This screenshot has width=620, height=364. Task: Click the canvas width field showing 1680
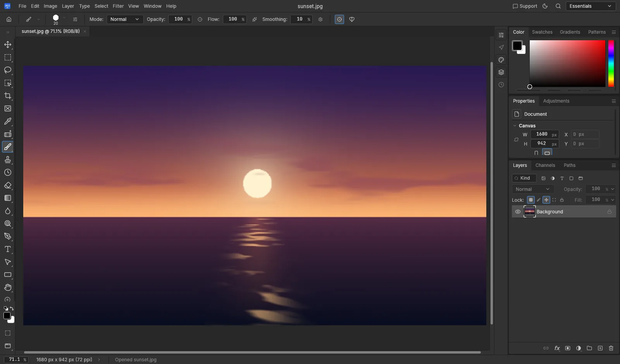tap(544, 134)
